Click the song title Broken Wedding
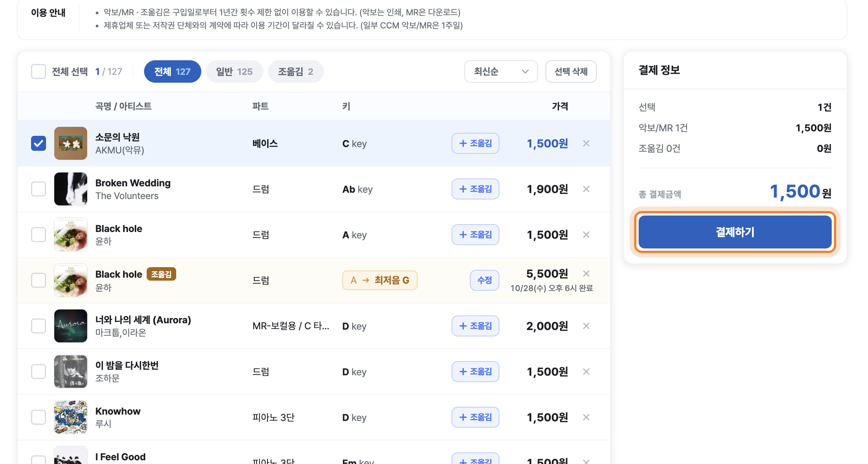The height and width of the screenshot is (464, 868). [x=133, y=183]
